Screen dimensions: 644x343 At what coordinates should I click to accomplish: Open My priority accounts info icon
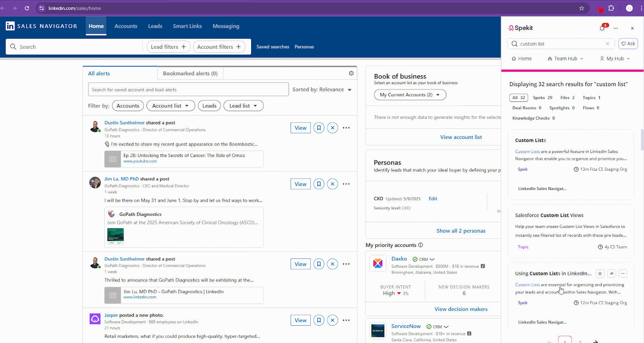tap(421, 245)
